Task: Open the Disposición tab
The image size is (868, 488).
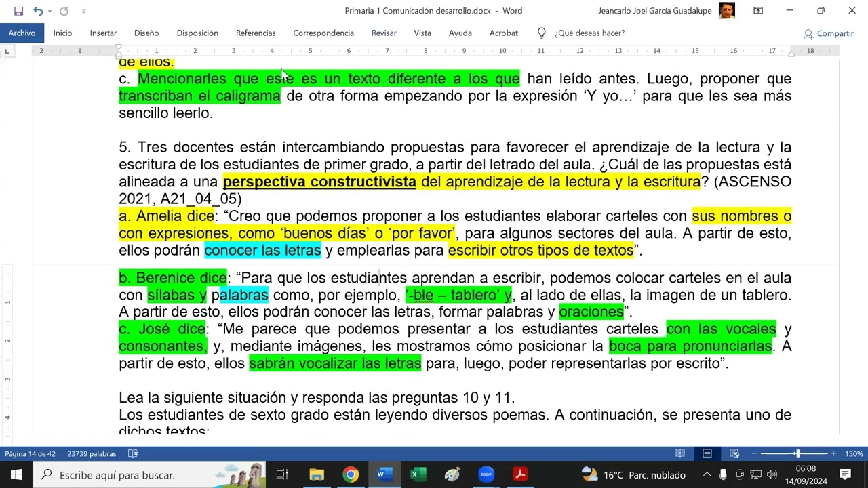Action: [x=197, y=33]
